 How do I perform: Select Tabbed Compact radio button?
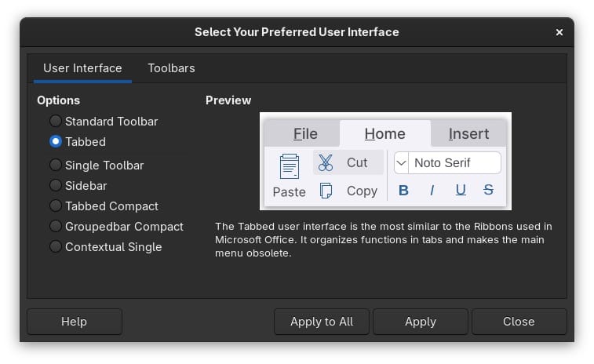pos(56,206)
